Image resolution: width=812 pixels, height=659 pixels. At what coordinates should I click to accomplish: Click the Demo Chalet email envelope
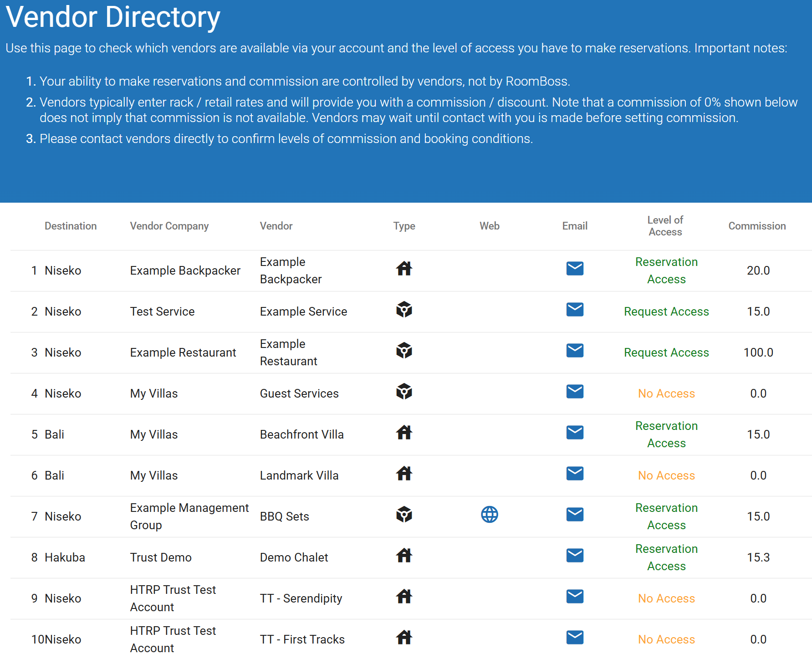(575, 556)
